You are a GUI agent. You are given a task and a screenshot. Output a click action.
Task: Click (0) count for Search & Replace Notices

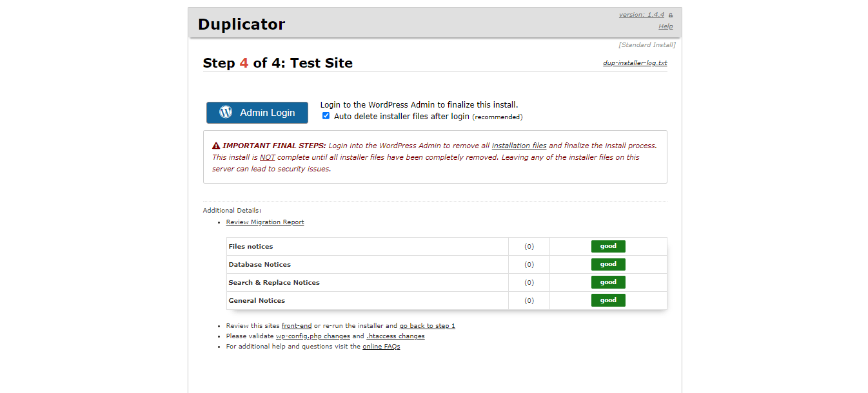click(529, 283)
